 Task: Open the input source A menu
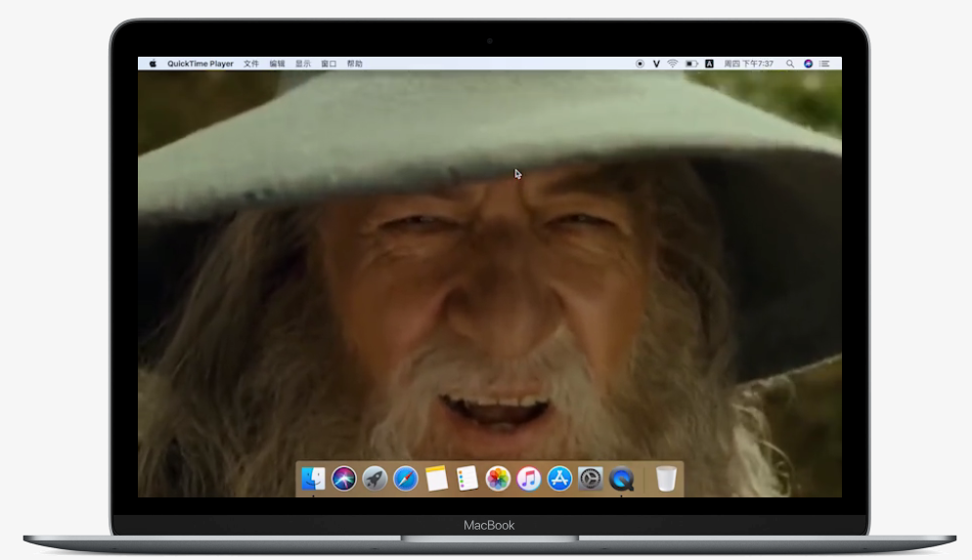tap(710, 64)
